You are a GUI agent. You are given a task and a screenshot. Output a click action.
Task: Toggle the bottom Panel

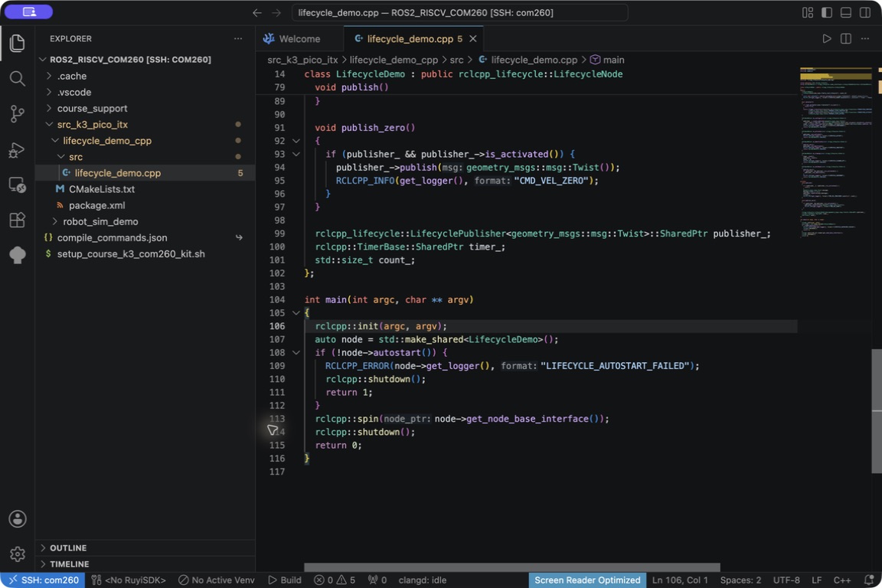click(845, 12)
